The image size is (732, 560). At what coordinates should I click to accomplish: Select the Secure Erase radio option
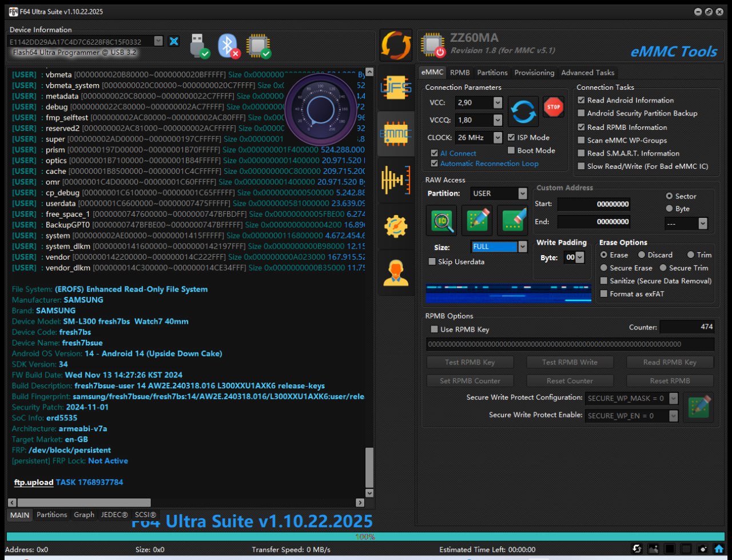point(604,268)
